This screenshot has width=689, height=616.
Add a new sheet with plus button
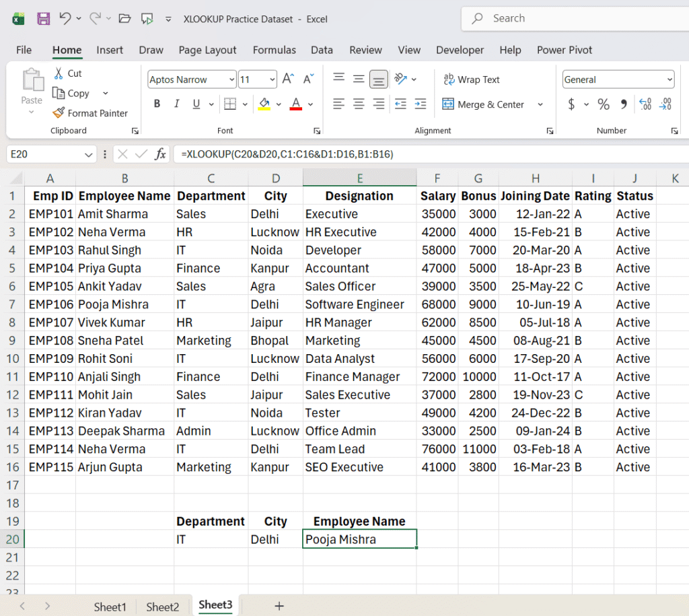279,606
